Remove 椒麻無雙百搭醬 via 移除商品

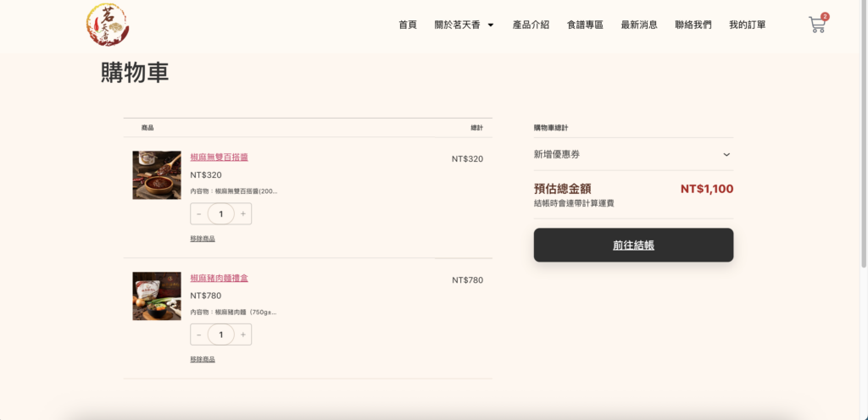coord(203,239)
